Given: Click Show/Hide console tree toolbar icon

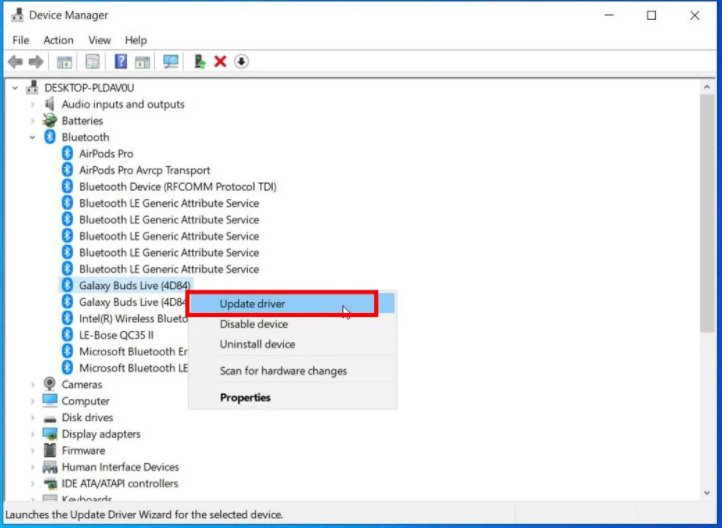Looking at the screenshot, I should [65, 62].
